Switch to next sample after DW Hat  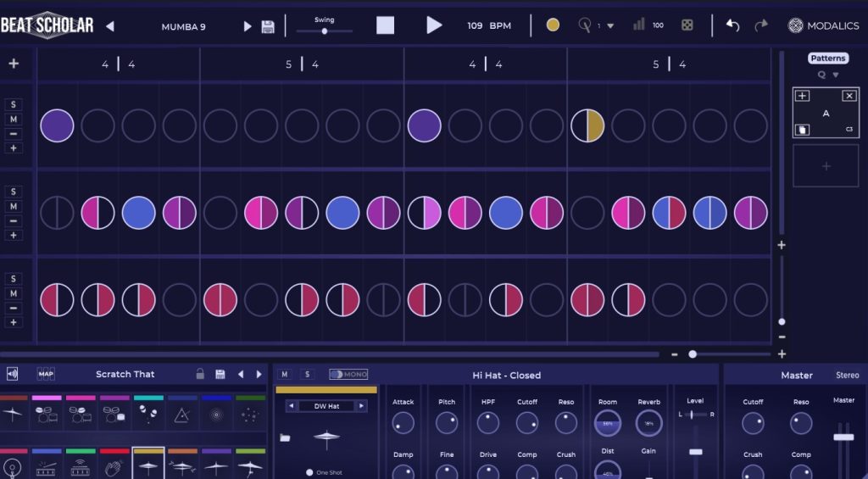(361, 406)
